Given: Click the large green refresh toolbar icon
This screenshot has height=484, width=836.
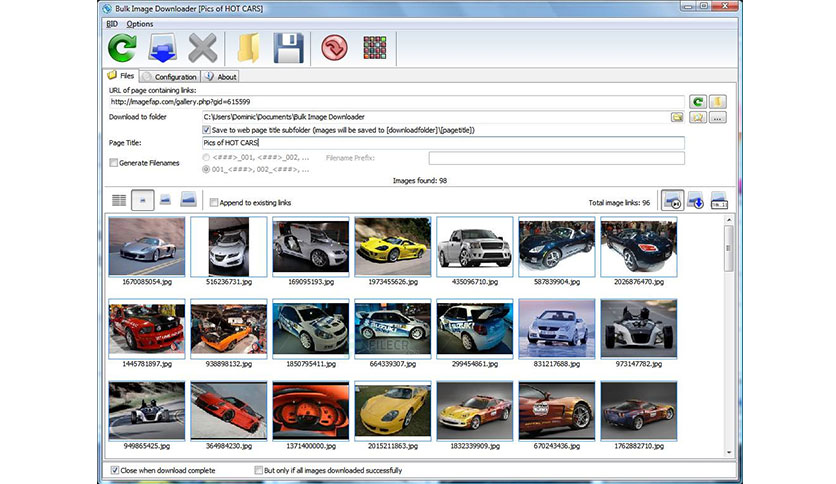Looking at the screenshot, I should 122,48.
